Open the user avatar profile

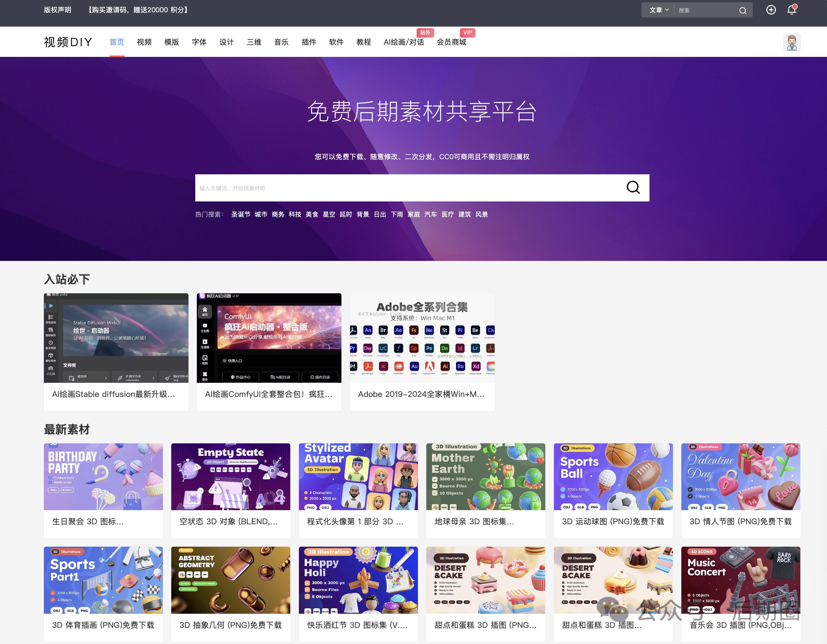(792, 42)
